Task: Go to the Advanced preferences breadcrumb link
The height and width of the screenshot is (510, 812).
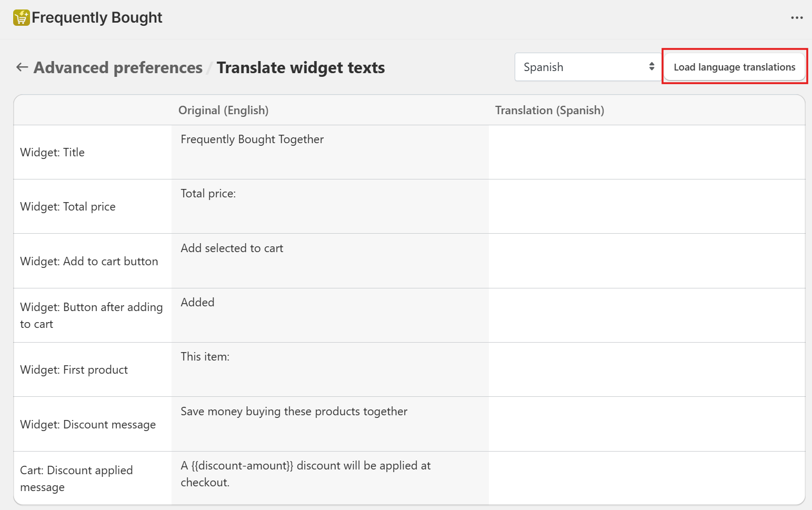Action: tap(118, 67)
